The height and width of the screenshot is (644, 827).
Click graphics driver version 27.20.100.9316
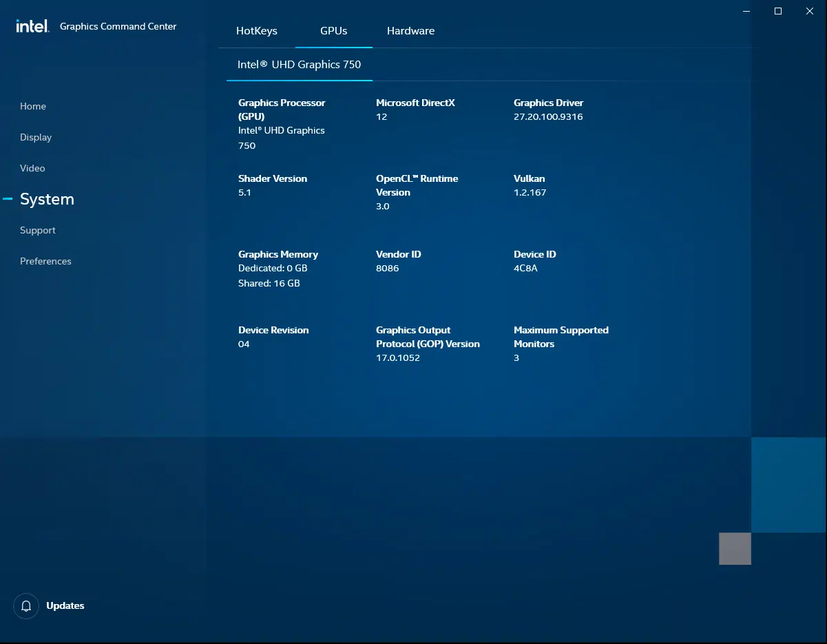(548, 116)
